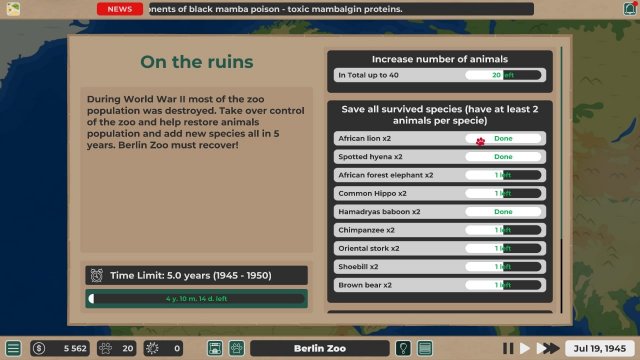Click the Berlin Zoo name bar
This screenshot has width=640, height=360.
320,348
